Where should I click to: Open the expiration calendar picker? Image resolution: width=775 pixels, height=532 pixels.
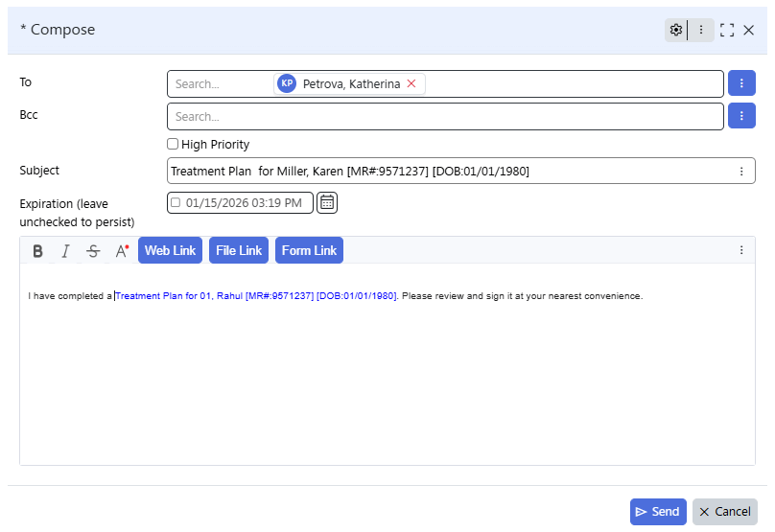point(327,202)
